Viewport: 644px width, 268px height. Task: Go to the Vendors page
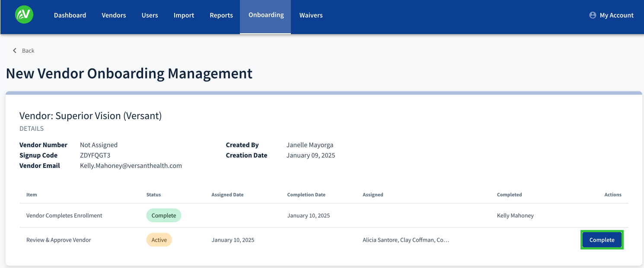[x=114, y=15]
